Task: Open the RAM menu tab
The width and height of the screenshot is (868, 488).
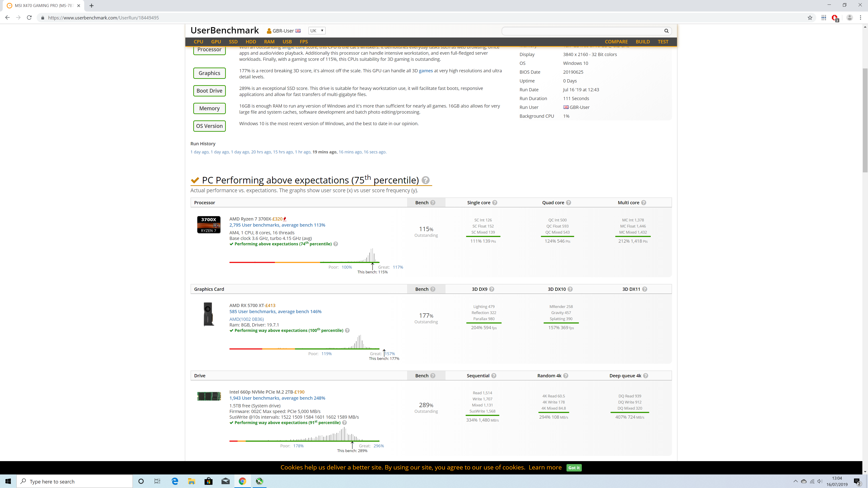Action: point(269,42)
